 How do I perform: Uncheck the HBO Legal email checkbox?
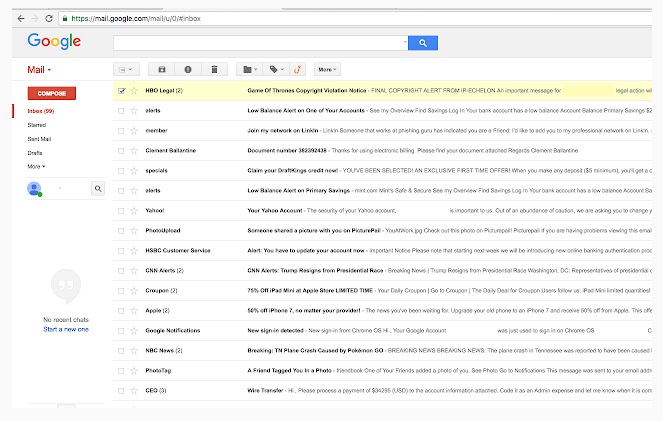121,90
